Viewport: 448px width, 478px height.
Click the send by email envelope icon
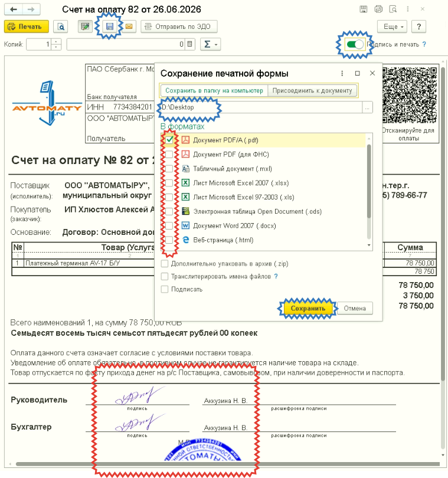tap(129, 27)
